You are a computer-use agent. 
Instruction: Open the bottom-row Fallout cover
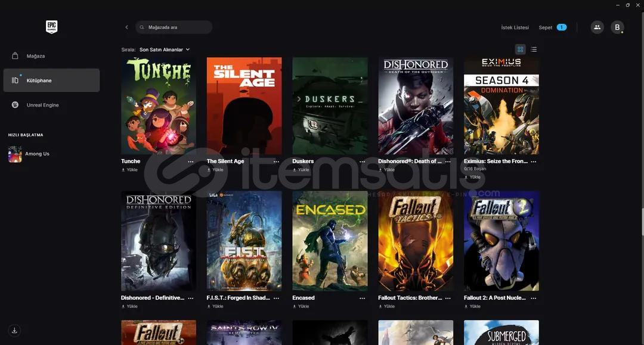tap(159, 332)
